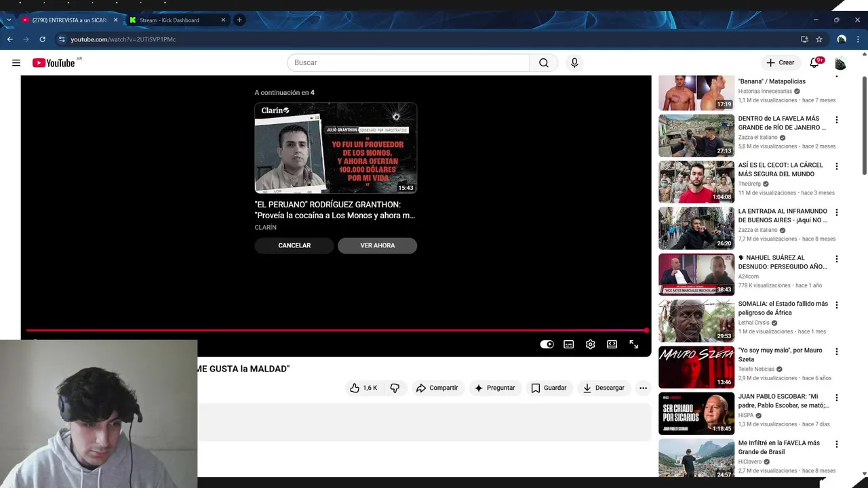Open the tab search dropdown arrow
The width and height of the screenshot is (868, 488).
[8, 20]
